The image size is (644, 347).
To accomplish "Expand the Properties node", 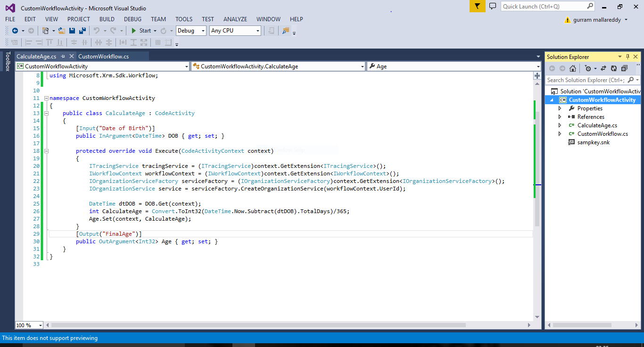I will click(x=560, y=108).
